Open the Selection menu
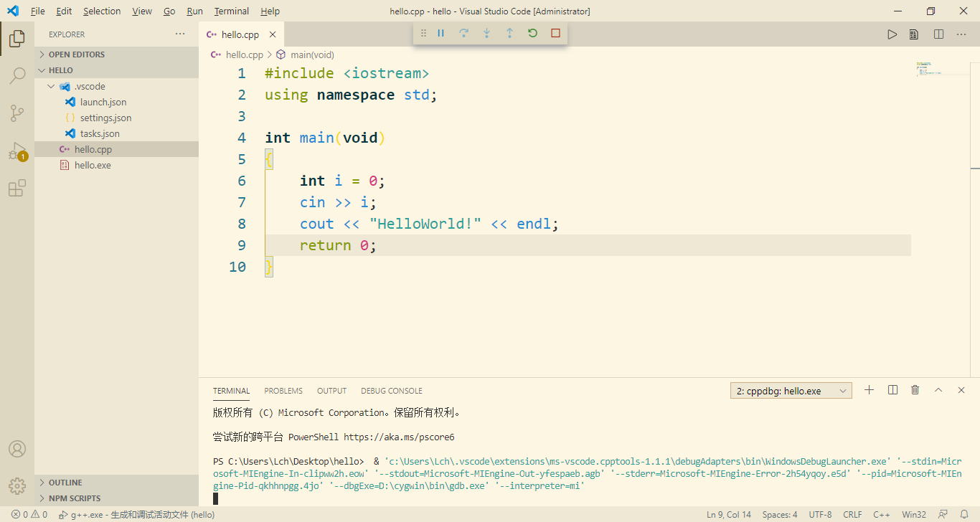Viewport: 980px width, 522px height. tap(102, 11)
